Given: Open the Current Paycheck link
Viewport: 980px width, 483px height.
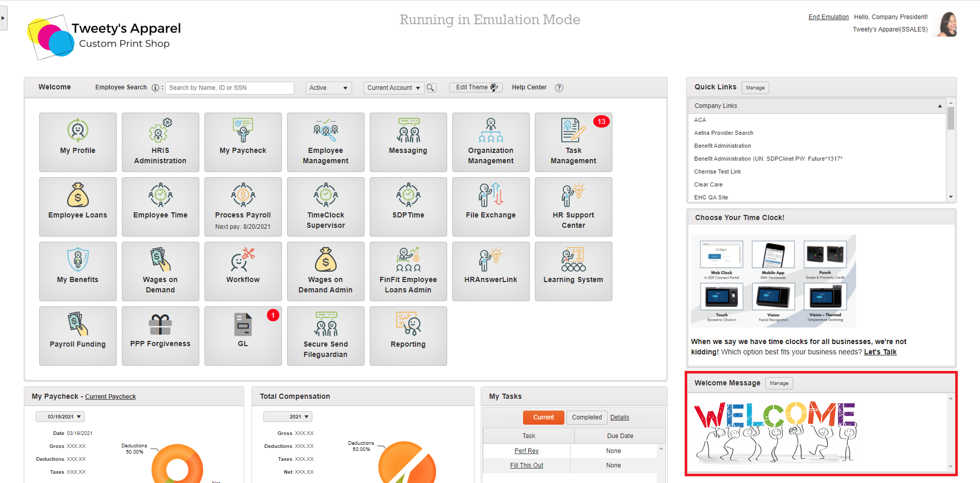Looking at the screenshot, I should tap(110, 397).
